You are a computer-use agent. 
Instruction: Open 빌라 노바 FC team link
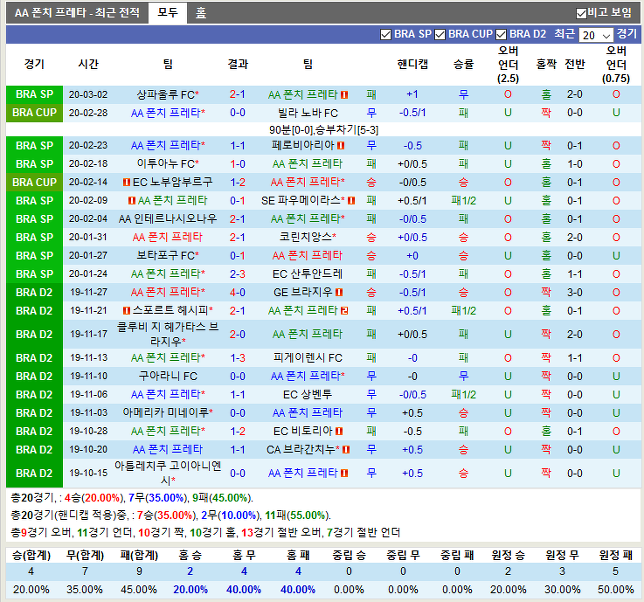tap(308, 113)
